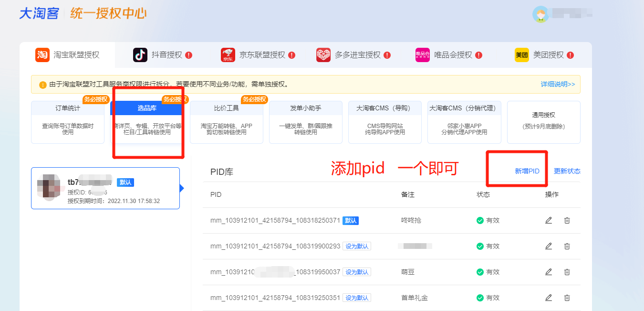644x311 pixels.
Task: Select the authorized account card with 默认 tag
Action: click(x=105, y=188)
